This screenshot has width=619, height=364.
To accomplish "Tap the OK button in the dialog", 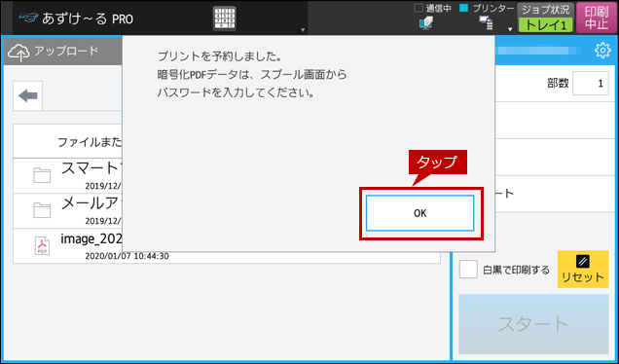I will 419,213.
